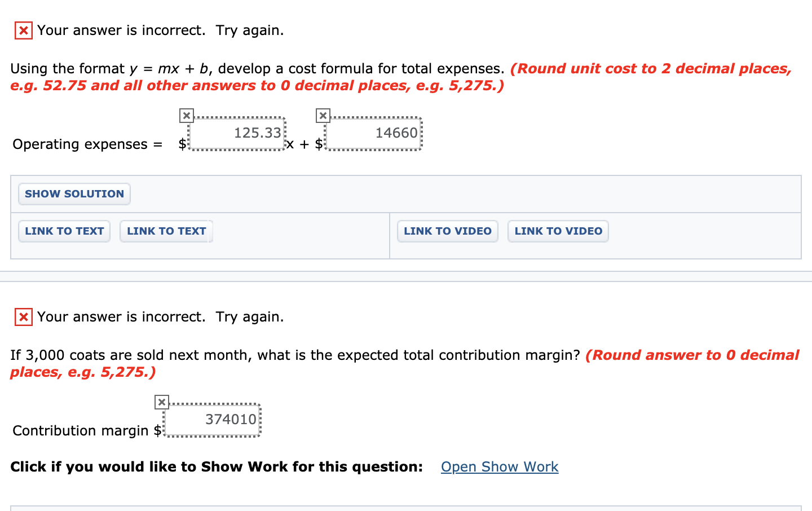Click the small X marker on the 14660 field
812x511 pixels.
click(323, 116)
